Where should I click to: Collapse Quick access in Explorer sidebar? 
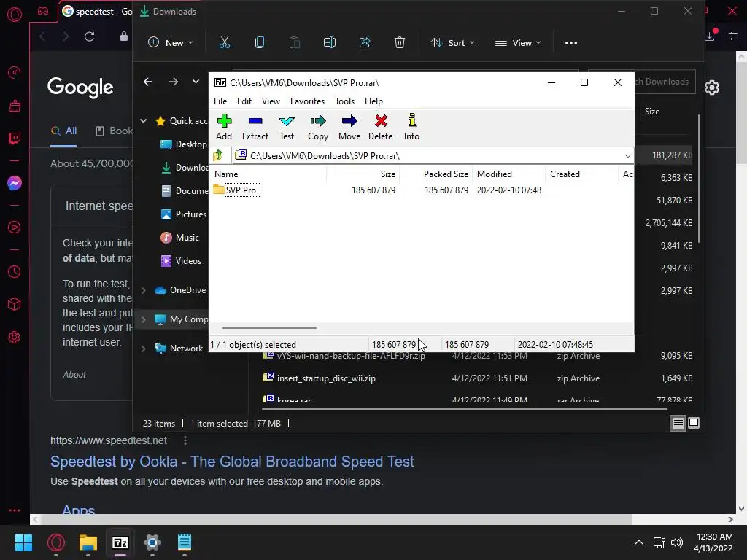(144, 121)
